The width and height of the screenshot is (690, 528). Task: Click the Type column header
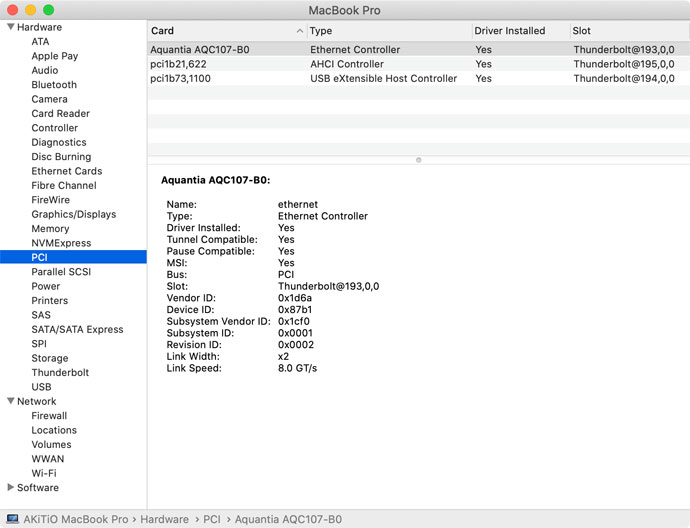tap(388, 31)
